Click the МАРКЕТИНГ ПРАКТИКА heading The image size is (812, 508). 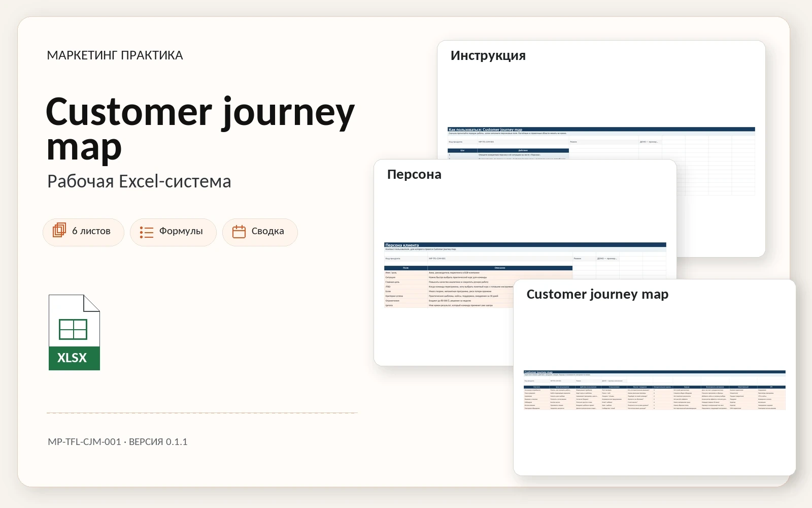(x=115, y=55)
